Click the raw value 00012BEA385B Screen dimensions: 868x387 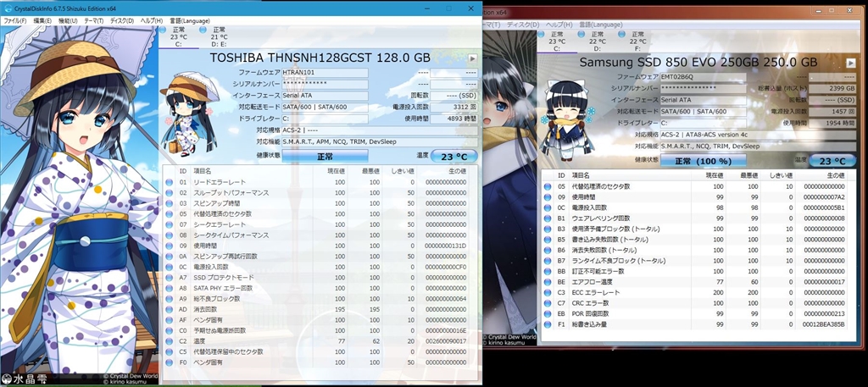click(x=824, y=324)
